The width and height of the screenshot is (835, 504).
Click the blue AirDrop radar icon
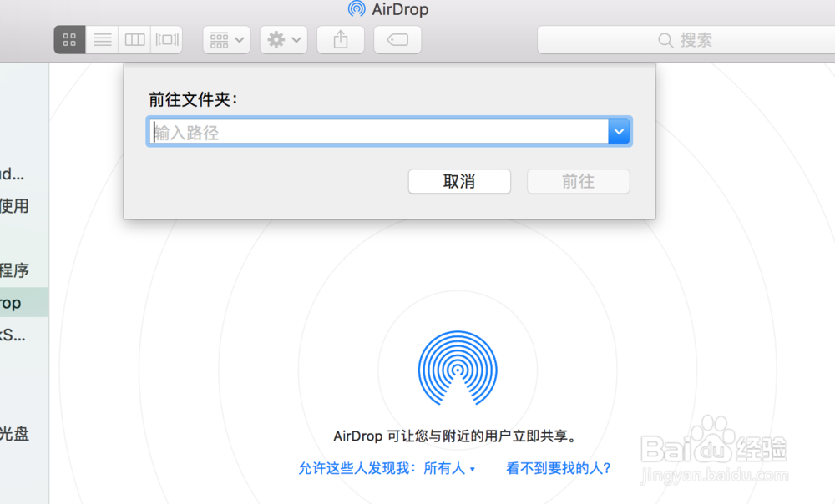pyautogui.click(x=458, y=368)
